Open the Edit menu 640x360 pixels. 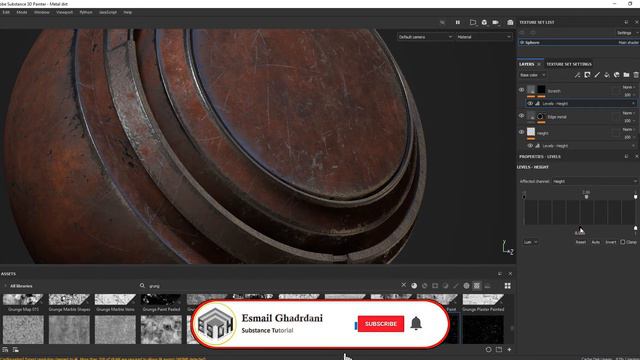coord(6,12)
